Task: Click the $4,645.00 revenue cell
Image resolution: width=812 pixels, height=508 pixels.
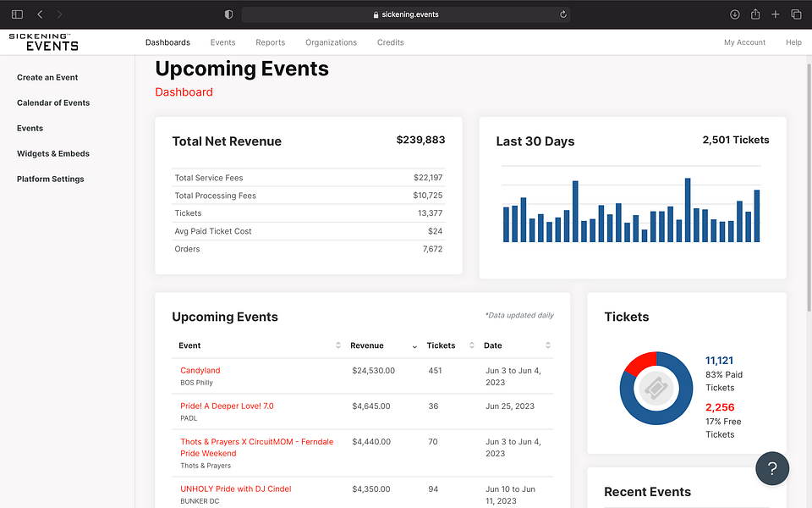Action: pyautogui.click(x=370, y=406)
